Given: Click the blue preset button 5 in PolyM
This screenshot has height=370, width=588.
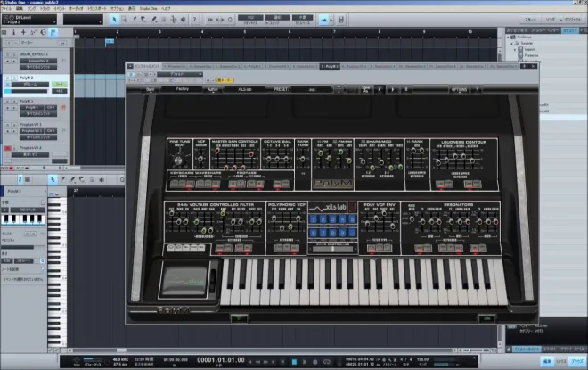Looking at the screenshot, I should point(352,218).
